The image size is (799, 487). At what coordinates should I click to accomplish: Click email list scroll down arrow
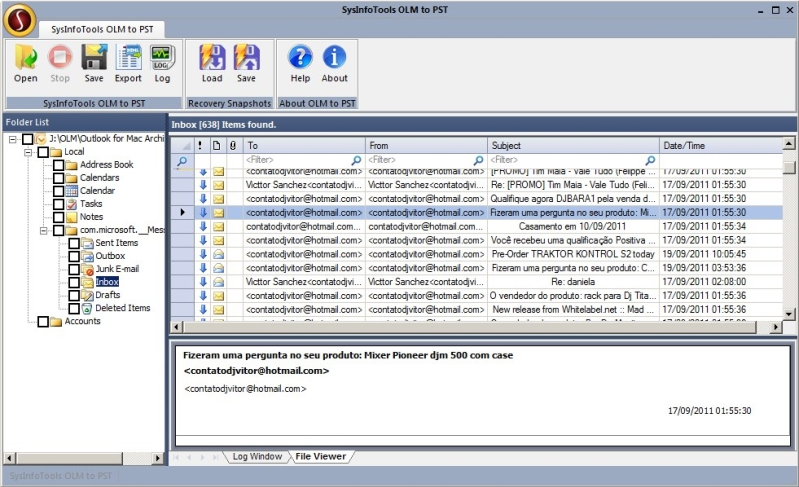pos(789,314)
